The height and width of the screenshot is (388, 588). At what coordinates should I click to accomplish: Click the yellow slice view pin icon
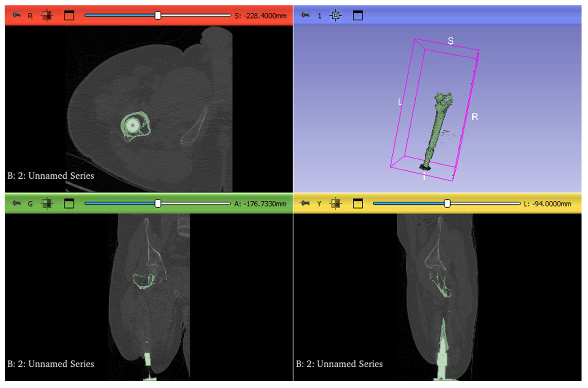(x=305, y=203)
